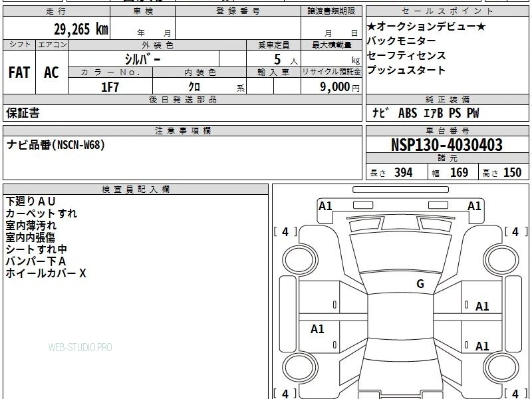
Task: Click sales point プッシュスタート
Action: tap(406, 70)
